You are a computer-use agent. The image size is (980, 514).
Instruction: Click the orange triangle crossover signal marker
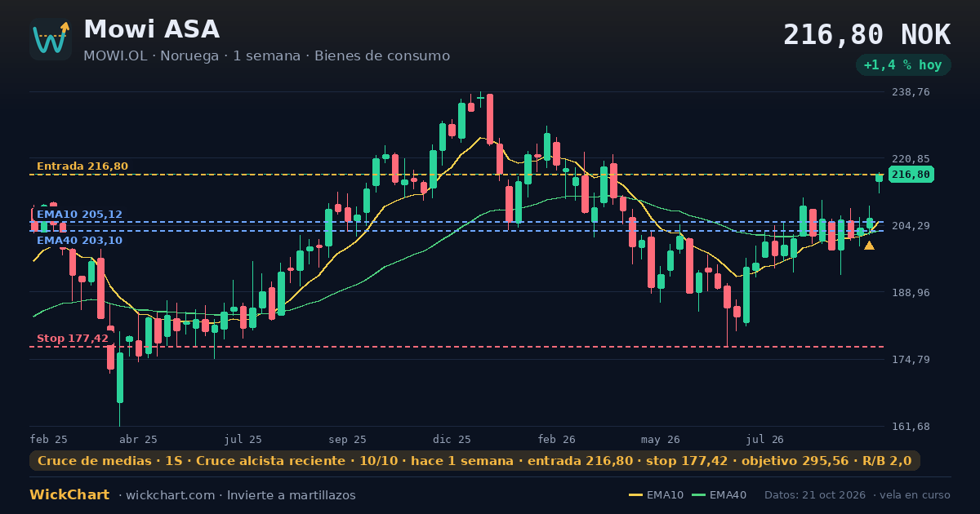869,246
